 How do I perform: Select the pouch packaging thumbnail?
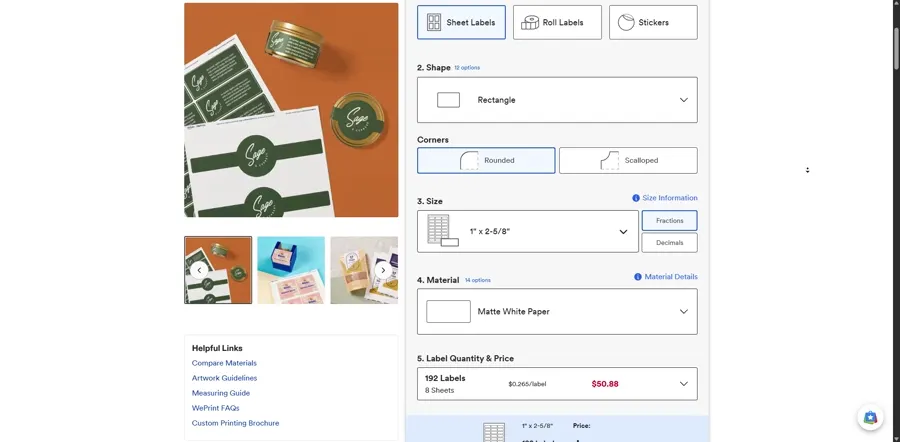[364, 270]
